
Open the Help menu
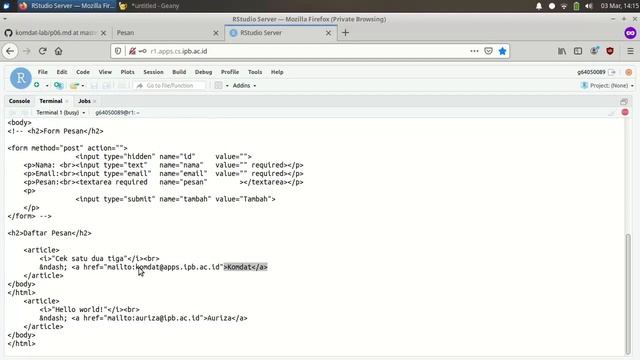[277, 72]
